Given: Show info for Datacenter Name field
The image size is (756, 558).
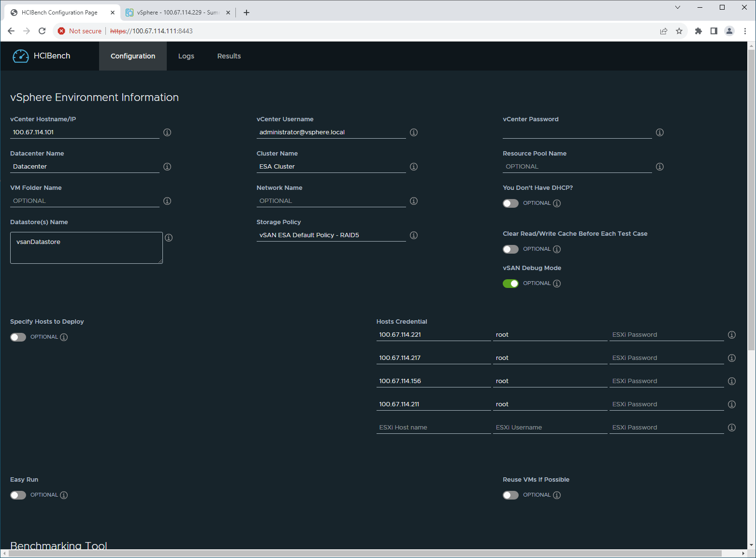Looking at the screenshot, I should point(167,167).
